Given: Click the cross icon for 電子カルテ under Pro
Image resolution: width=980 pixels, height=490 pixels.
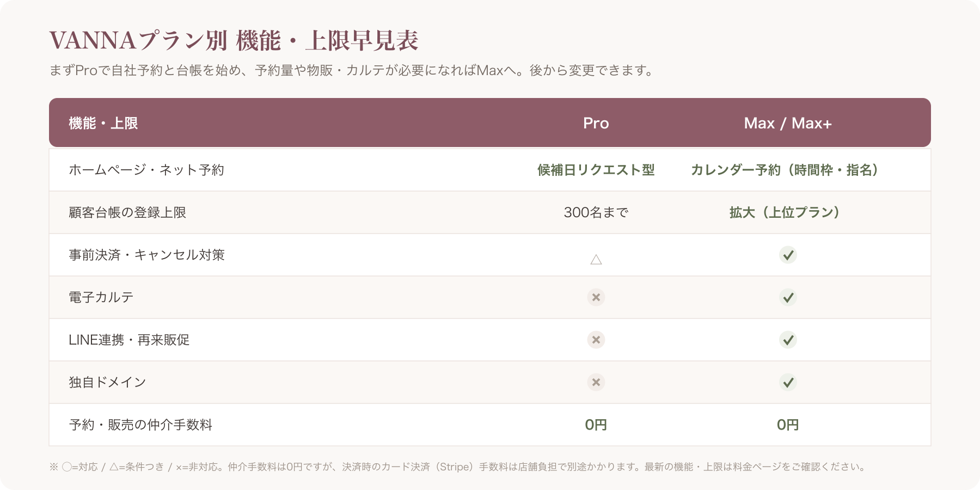Looking at the screenshot, I should coord(596,297).
